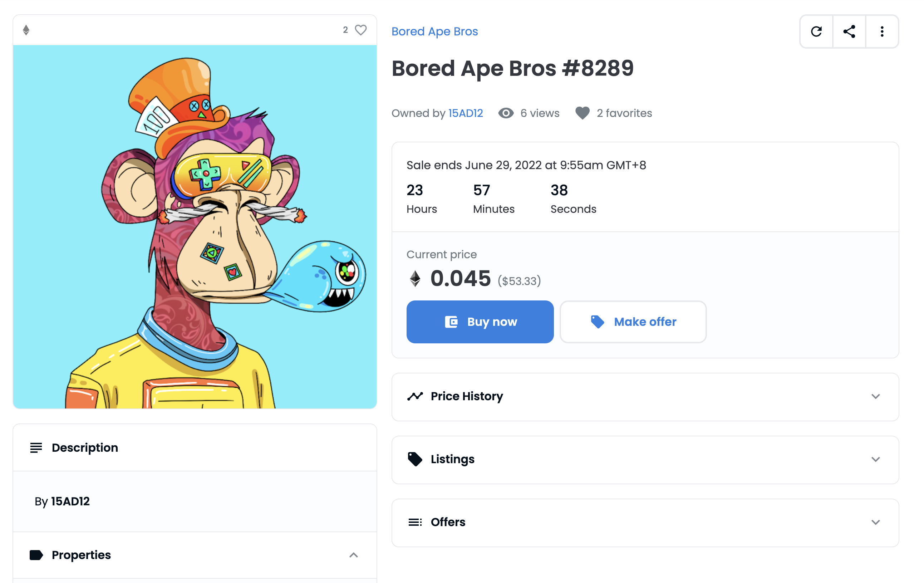Open the three-dot more options menu
Viewport: 924px width, 583px height.
882,31
